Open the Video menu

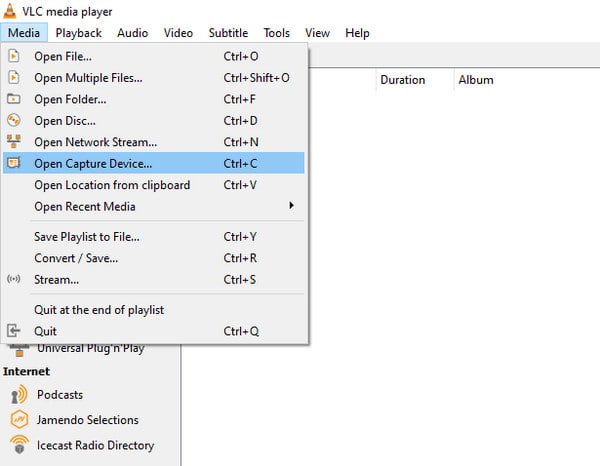178,33
